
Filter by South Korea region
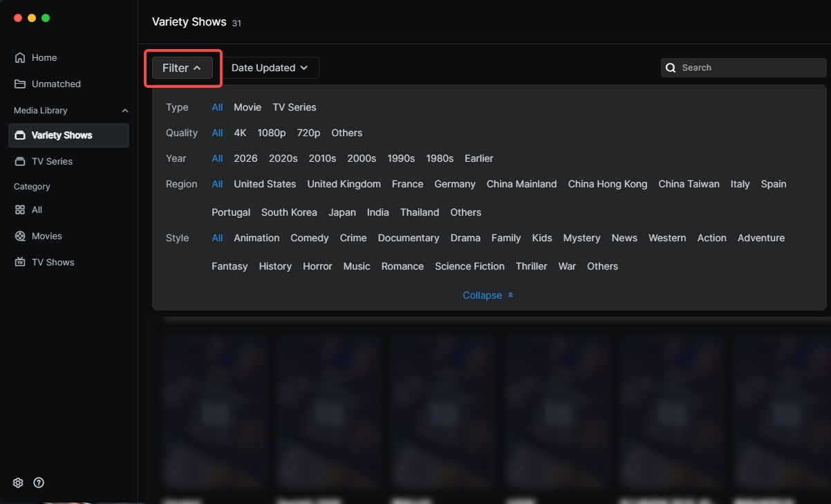pyautogui.click(x=289, y=212)
